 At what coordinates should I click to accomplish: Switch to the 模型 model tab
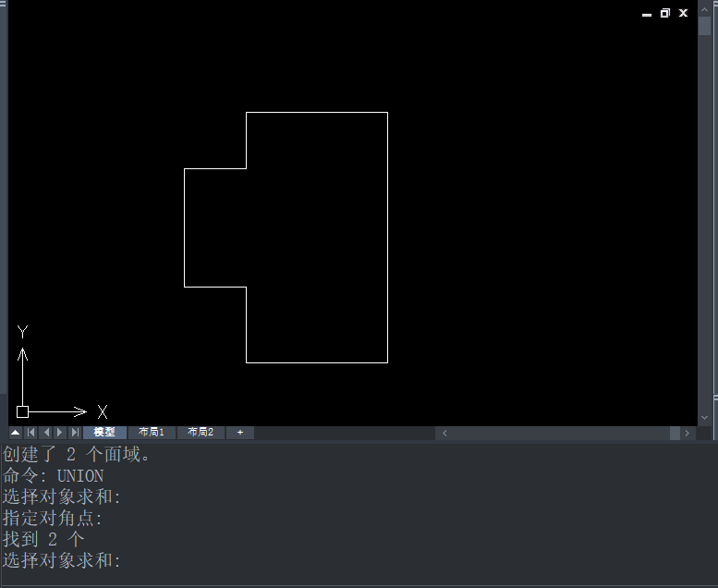click(104, 432)
